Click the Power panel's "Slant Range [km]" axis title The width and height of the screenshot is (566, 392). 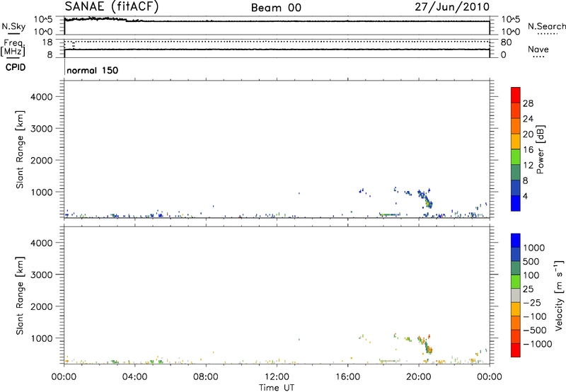pos(20,149)
